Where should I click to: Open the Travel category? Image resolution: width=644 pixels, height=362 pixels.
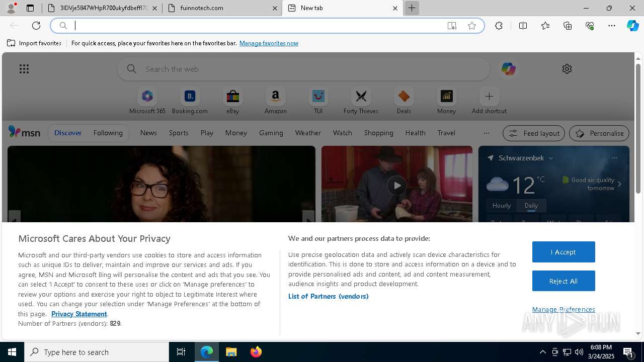click(x=446, y=133)
